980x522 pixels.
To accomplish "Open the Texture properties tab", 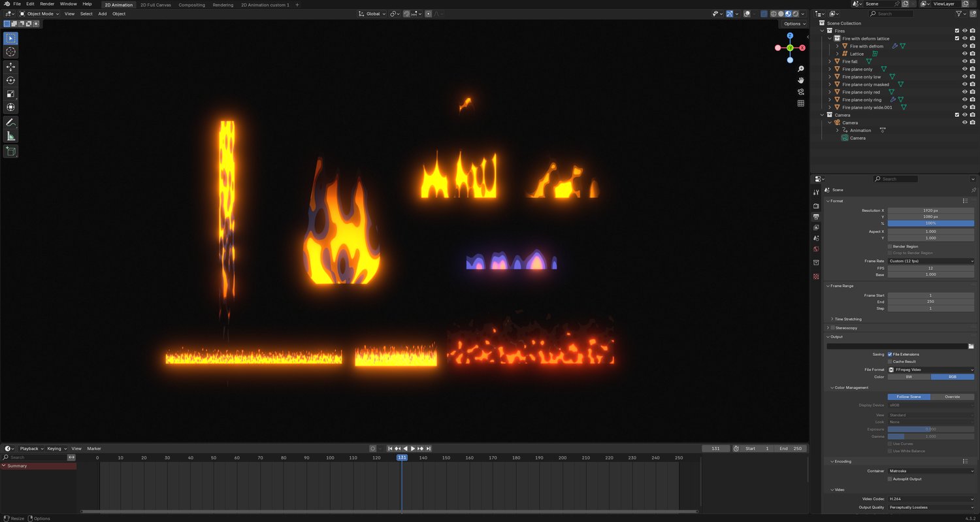I will coord(816,276).
